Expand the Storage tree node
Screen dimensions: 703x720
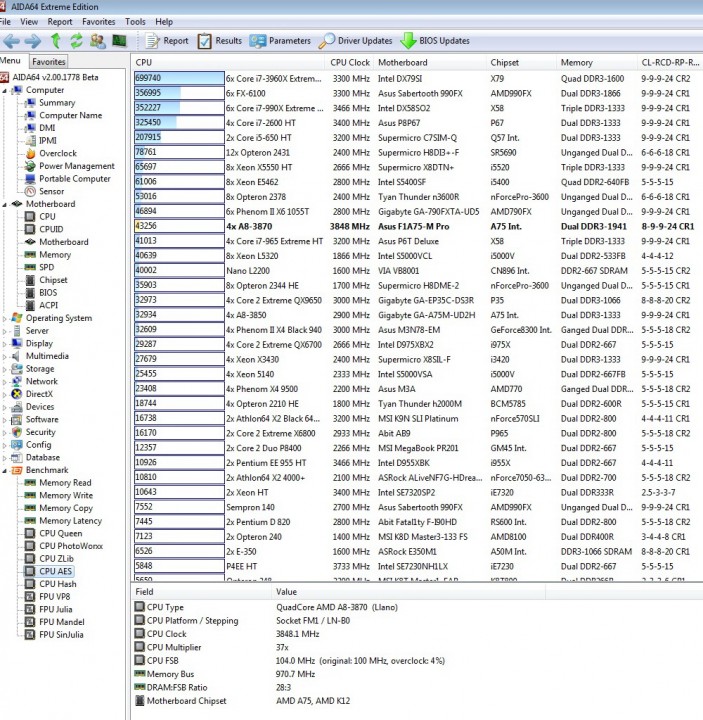(5, 369)
